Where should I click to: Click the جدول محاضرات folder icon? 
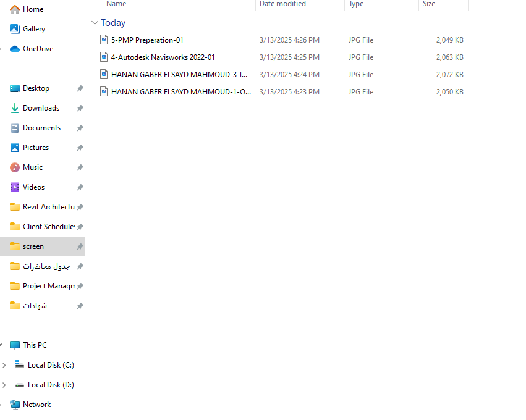pyautogui.click(x=15, y=266)
